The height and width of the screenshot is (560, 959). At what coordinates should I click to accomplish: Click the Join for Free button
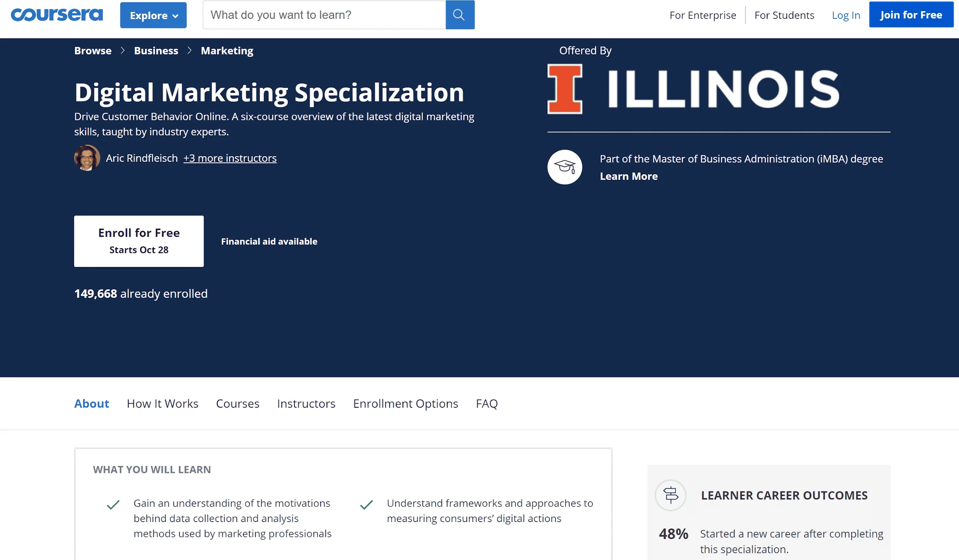click(911, 15)
